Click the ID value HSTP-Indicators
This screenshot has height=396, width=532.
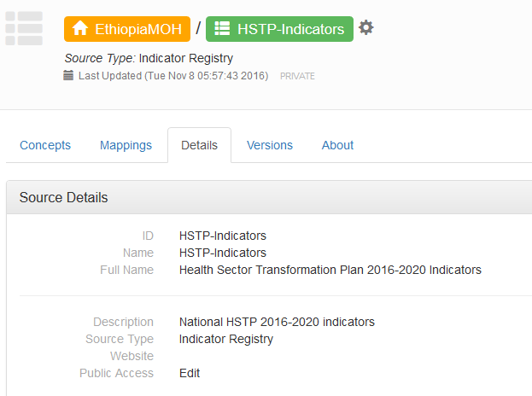[223, 236]
